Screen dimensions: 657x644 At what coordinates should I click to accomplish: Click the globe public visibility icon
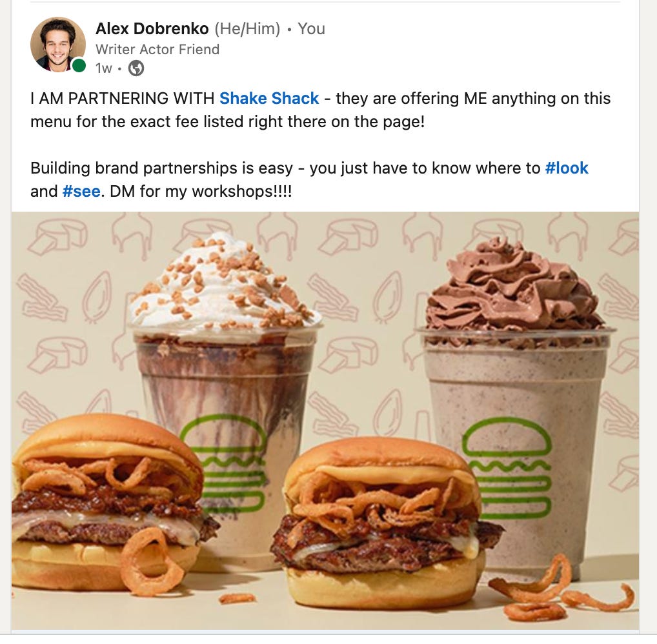[136, 68]
